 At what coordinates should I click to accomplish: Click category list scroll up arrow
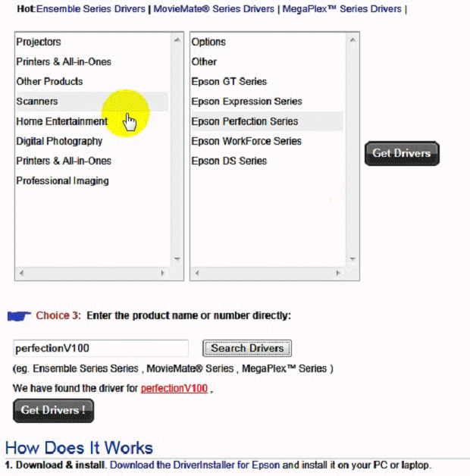177,40
